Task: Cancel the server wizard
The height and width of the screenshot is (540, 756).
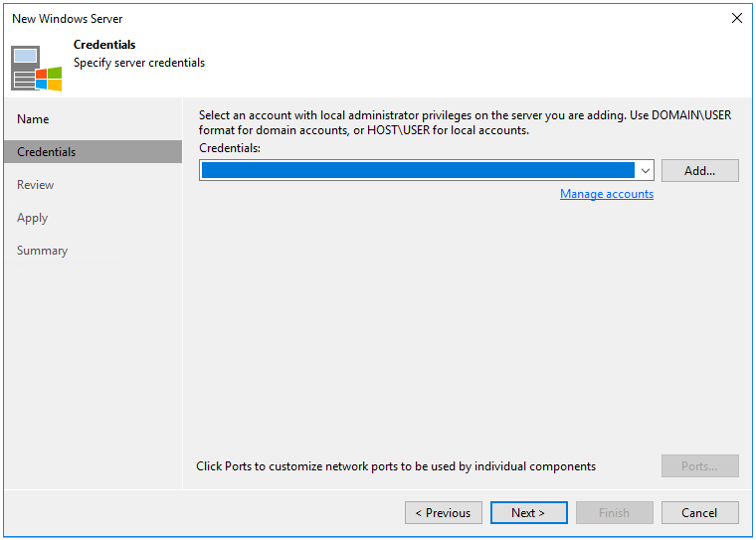Action: [x=699, y=513]
